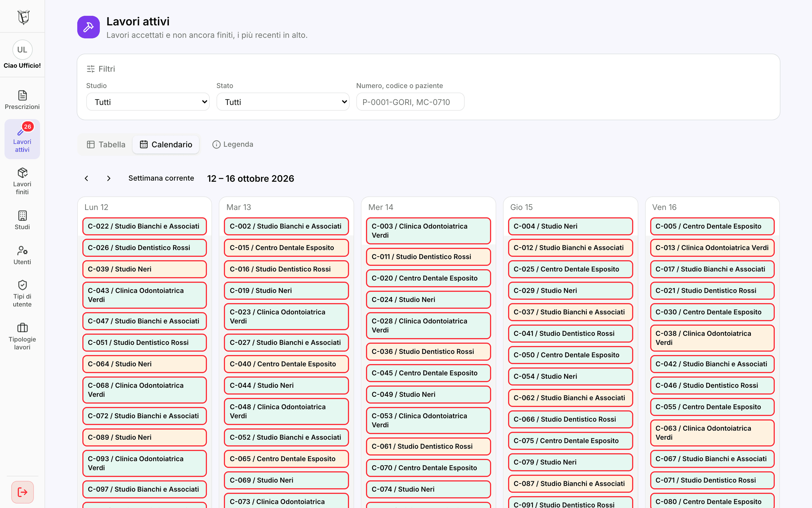Open job C-012 Studio Bianchi e Associati

[x=570, y=248]
